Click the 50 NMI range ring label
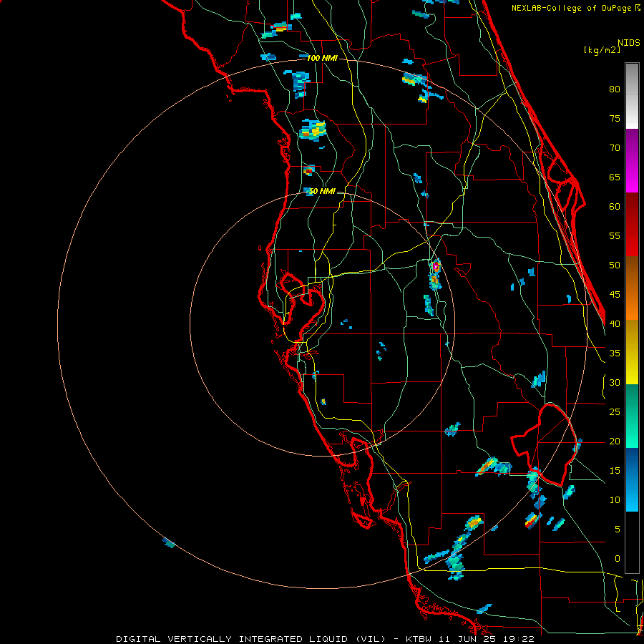This screenshot has width=644, height=644. coord(322,191)
